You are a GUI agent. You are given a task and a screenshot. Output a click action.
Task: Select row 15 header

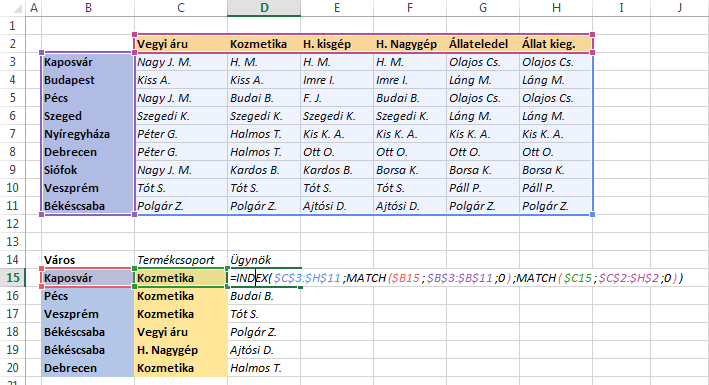(x=13, y=278)
